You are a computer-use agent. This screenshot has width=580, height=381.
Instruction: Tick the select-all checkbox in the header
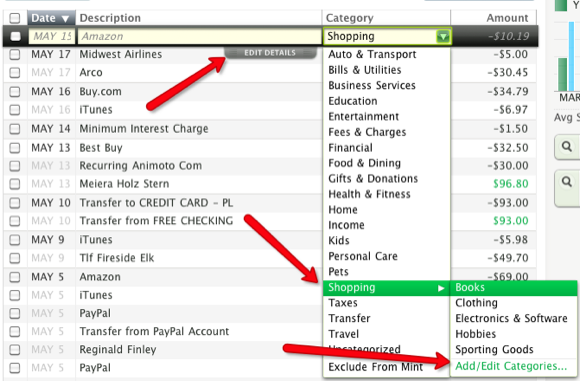(15, 18)
